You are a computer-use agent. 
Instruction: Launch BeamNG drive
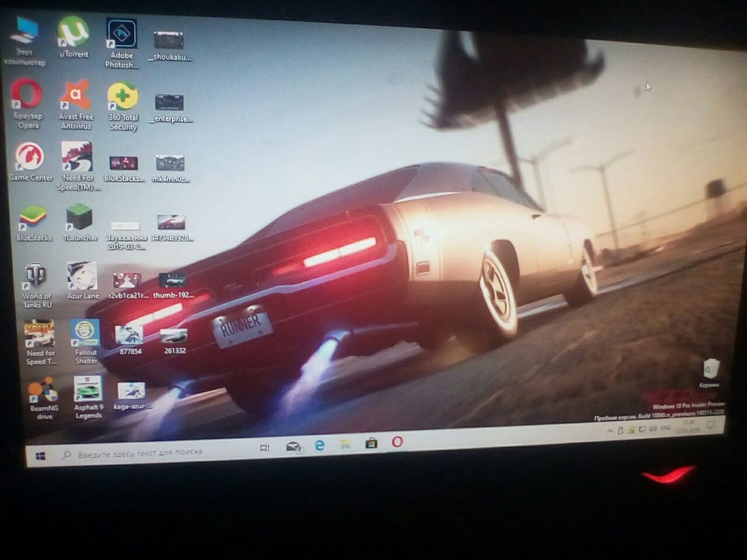(44, 399)
